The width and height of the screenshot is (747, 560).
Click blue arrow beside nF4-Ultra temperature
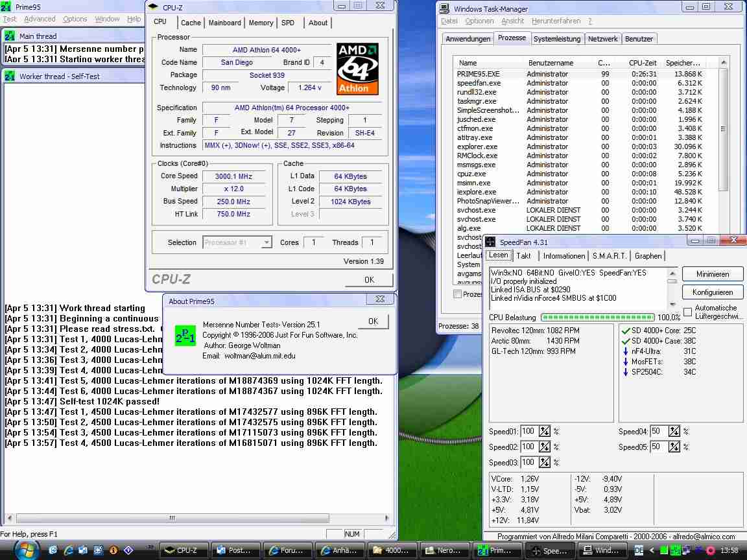(626, 351)
